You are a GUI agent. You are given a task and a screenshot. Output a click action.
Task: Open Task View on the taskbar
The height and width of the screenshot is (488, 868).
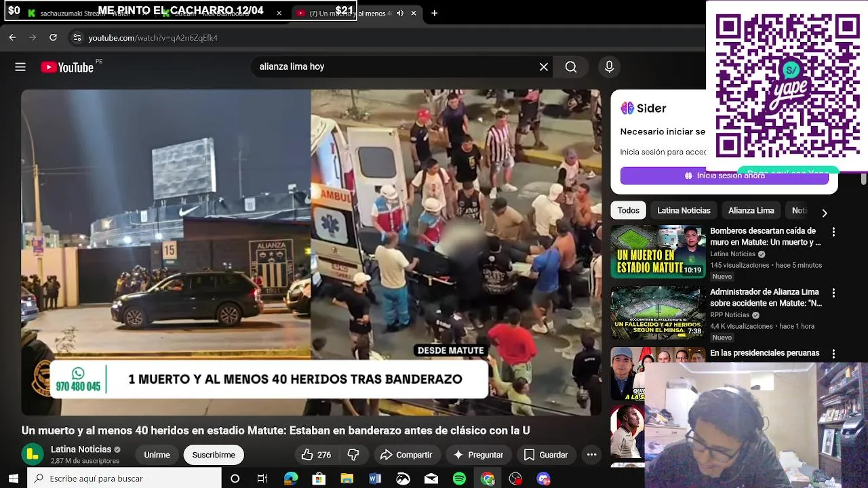coord(262,479)
